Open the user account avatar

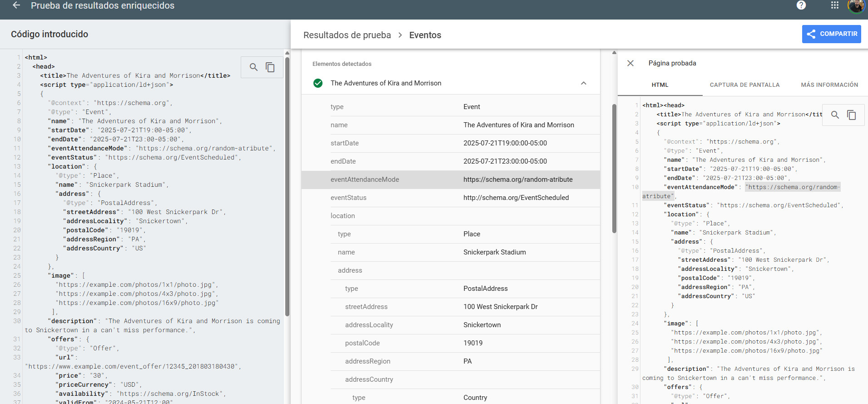[856, 6]
